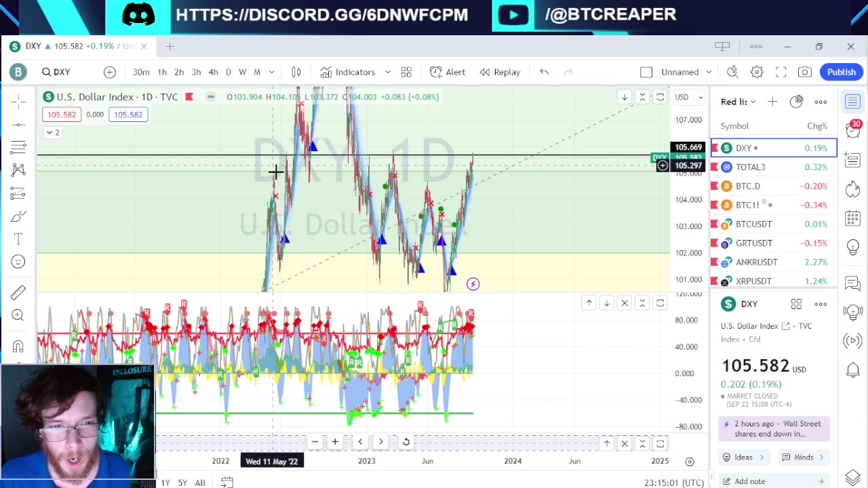The width and height of the screenshot is (868, 488).
Task: Switch to the 1Y date range
Action: coord(165,483)
